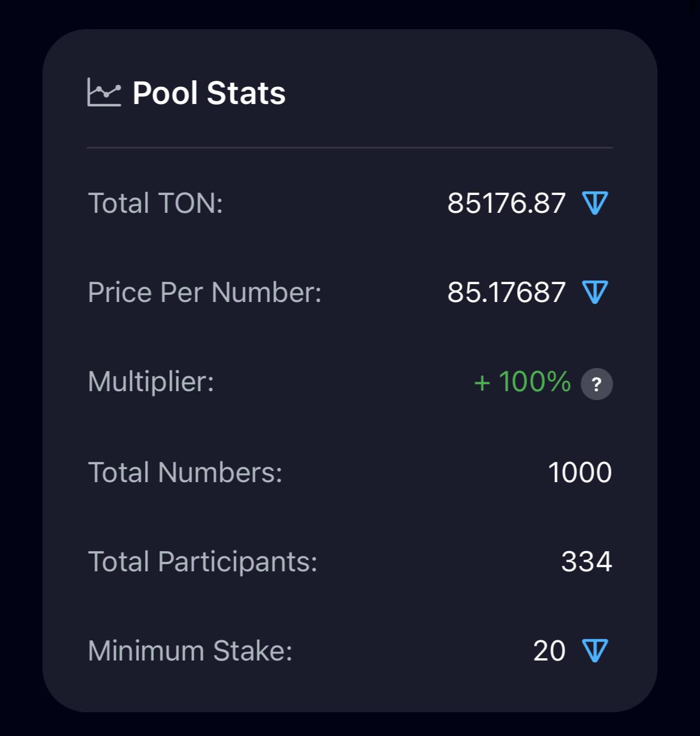
Task: Select the Pool Stats heading
Action: pyautogui.click(x=209, y=93)
